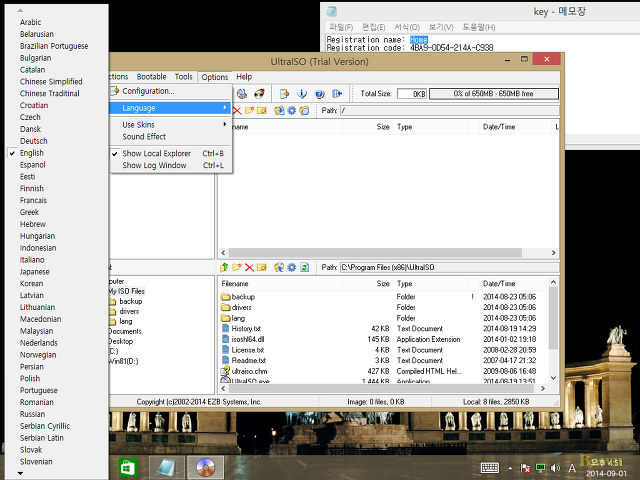Open the Help menu in UltraISO
Screen dimensions: 640x480
(x=244, y=77)
